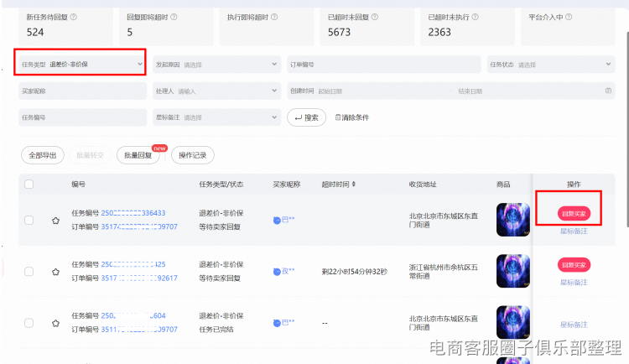Open calendar icon in 创建时间 field

(x=608, y=91)
